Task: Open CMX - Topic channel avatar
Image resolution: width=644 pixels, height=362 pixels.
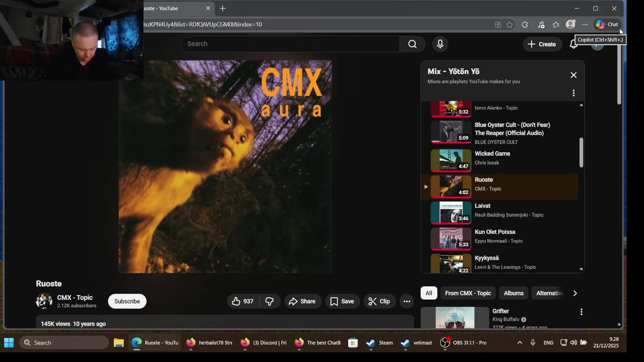Action: point(44,301)
